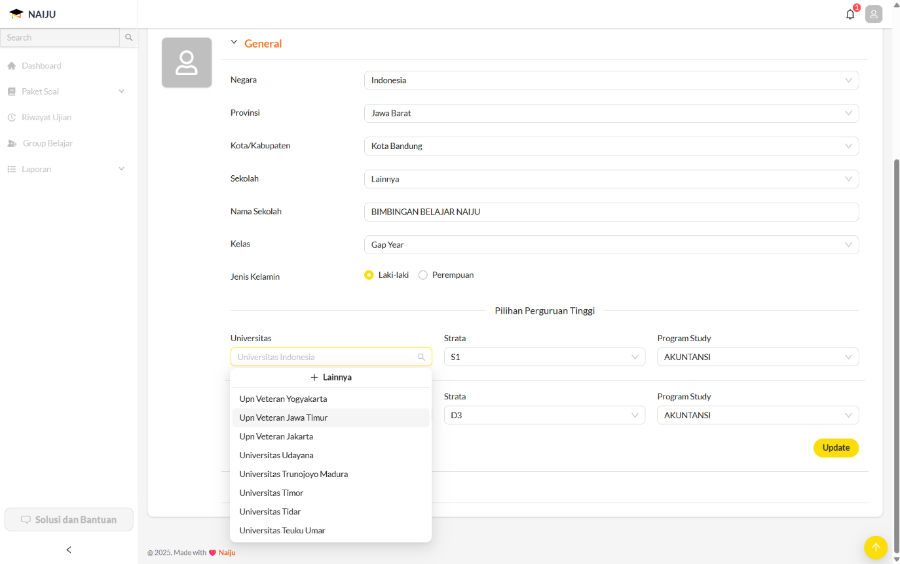Click the Update button
The image size is (900, 564).
coord(836,448)
